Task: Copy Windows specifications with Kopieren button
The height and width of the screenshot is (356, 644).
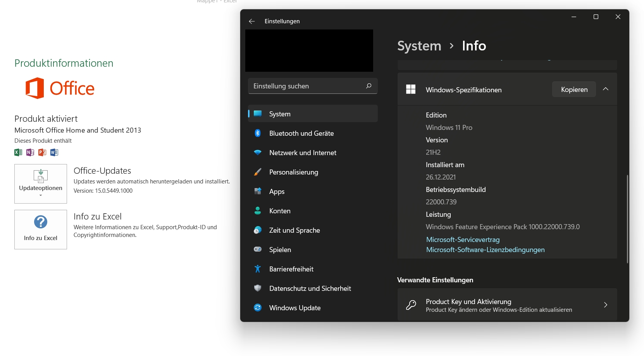Action: (x=574, y=89)
